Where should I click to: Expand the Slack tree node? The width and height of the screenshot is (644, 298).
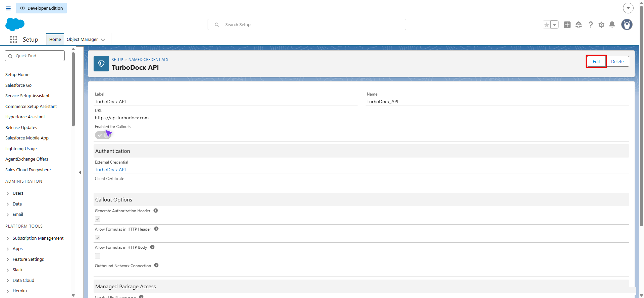point(8,270)
